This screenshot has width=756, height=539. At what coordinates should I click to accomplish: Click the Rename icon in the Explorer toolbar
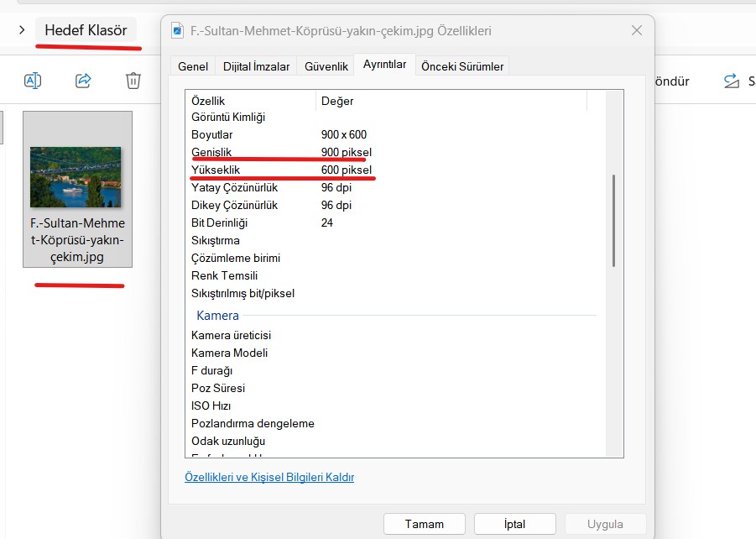[32, 81]
